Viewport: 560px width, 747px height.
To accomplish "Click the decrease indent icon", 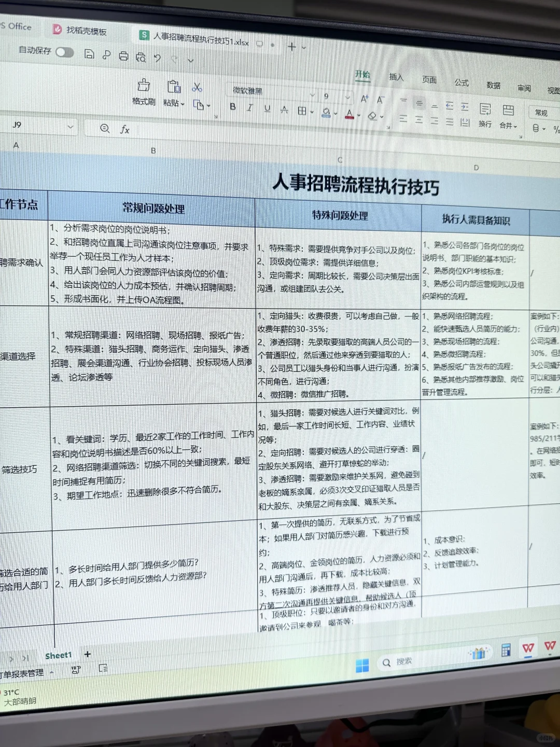I will [450, 106].
